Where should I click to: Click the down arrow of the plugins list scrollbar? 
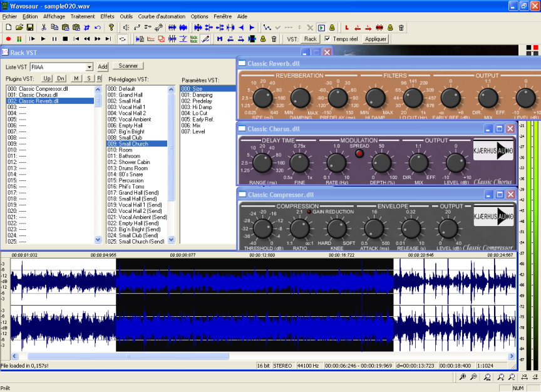click(x=98, y=239)
